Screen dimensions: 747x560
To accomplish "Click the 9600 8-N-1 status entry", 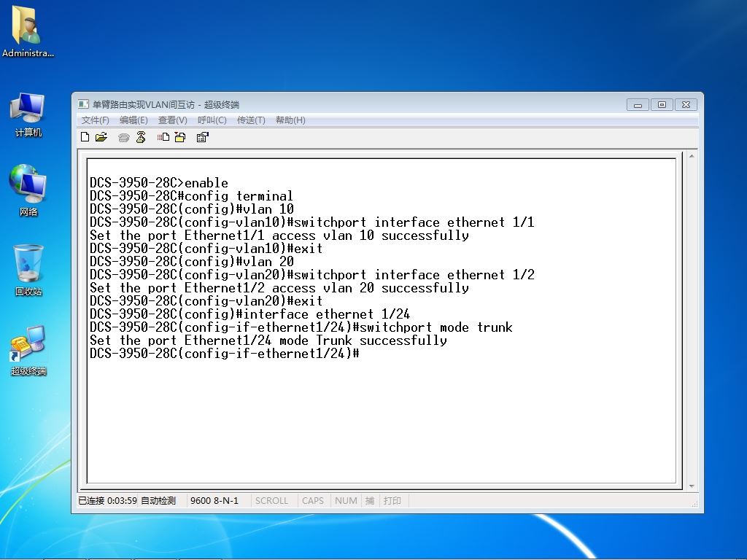I will click(x=214, y=500).
